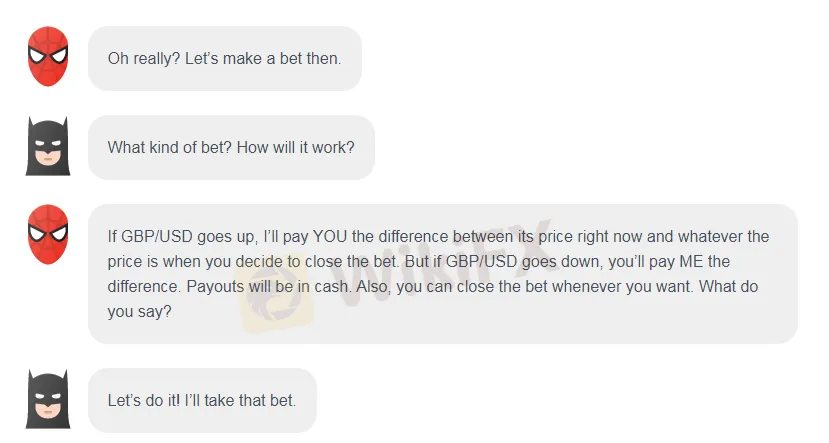The height and width of the screenshot is (443, 829).
Task: Click Spider-Man avatar next to the GBP/USD message
Action: pyautogui.click(x=47, y=235)
